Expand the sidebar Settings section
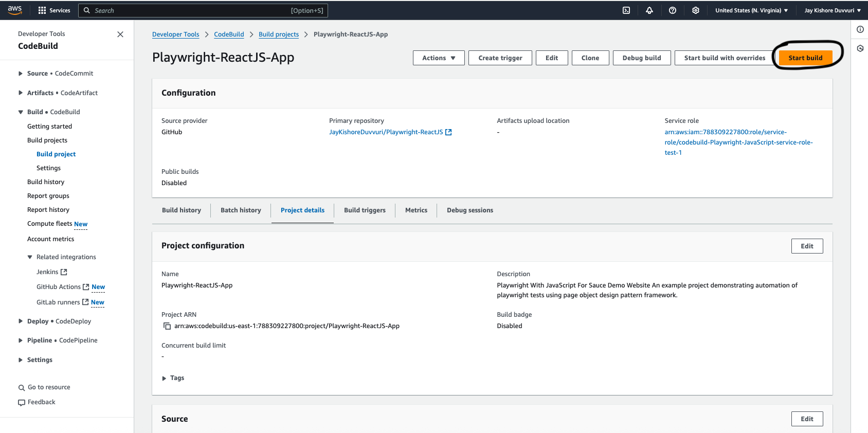The image size is (868, 433). (21, 360)
